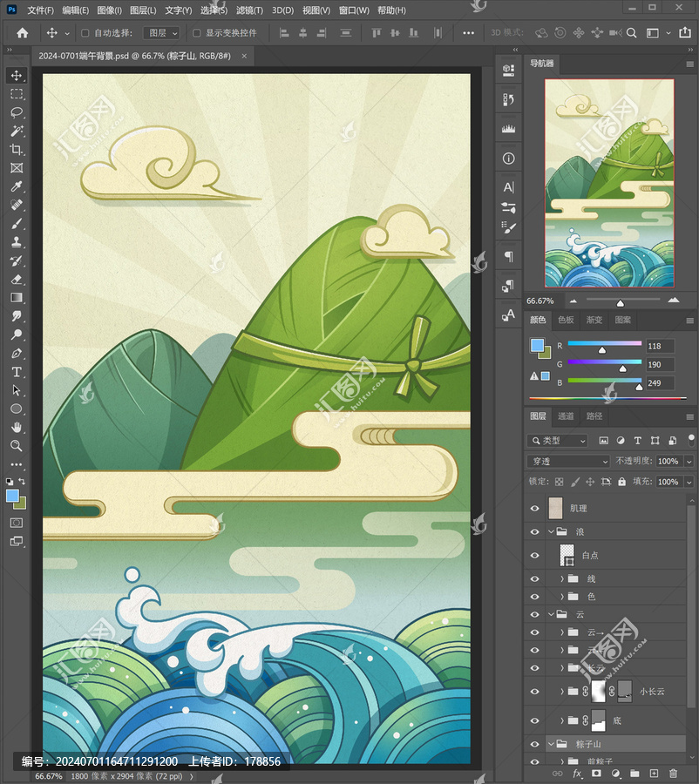Click the delete layer trash icon
This screenshot has width=699, height=784.
(673, 774)
